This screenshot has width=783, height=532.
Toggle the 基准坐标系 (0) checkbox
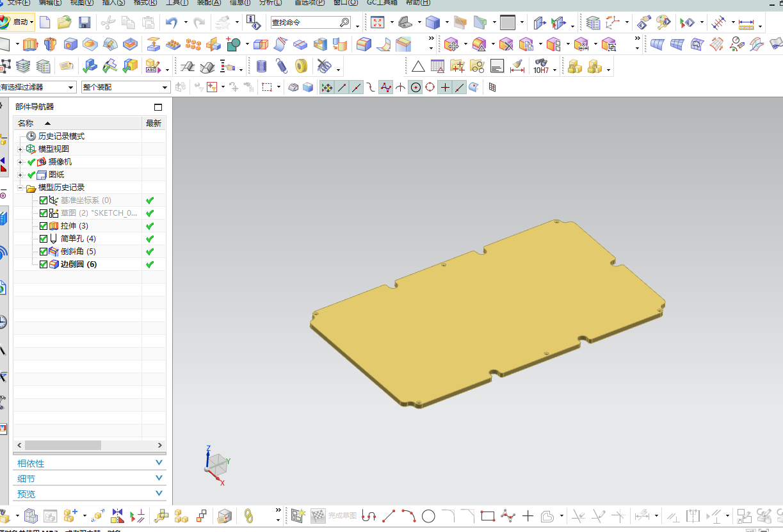(44, 200)
